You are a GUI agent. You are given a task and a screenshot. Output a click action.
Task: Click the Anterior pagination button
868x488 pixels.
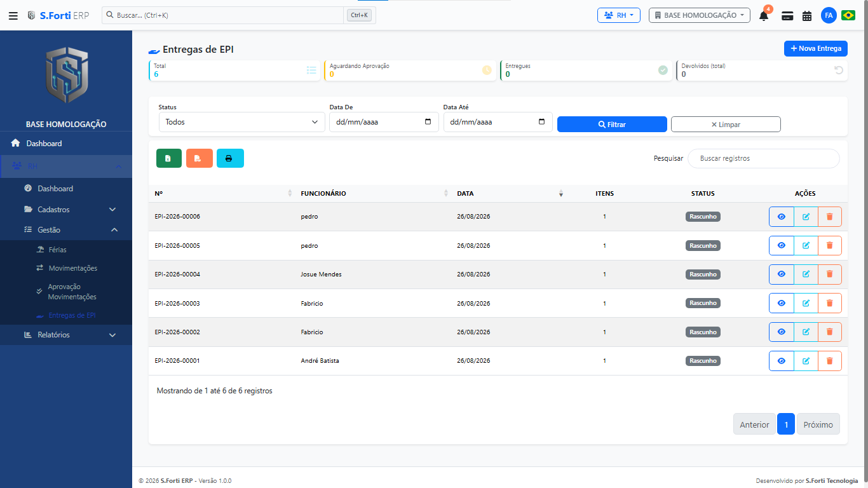[x=754, y=424]
